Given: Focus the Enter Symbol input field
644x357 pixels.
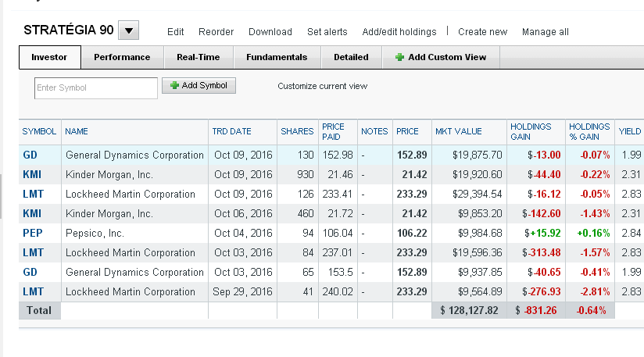Looking at the screenshot, I should [x=96, y=87].
